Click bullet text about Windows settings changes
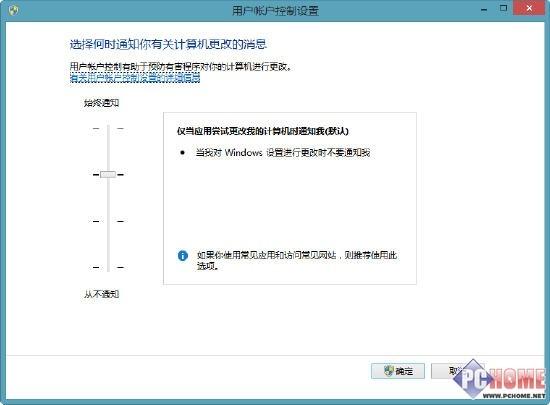This screenshot has width=550, height=405. (x=283, y=153)
